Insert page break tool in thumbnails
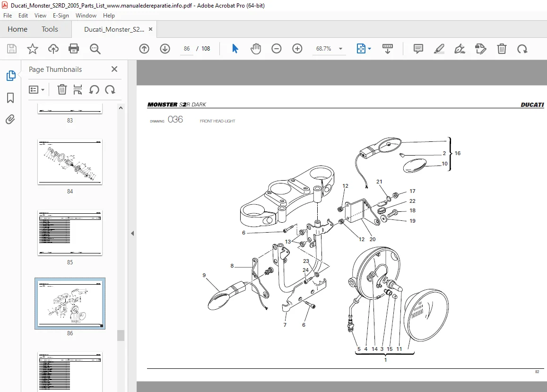 78,90
